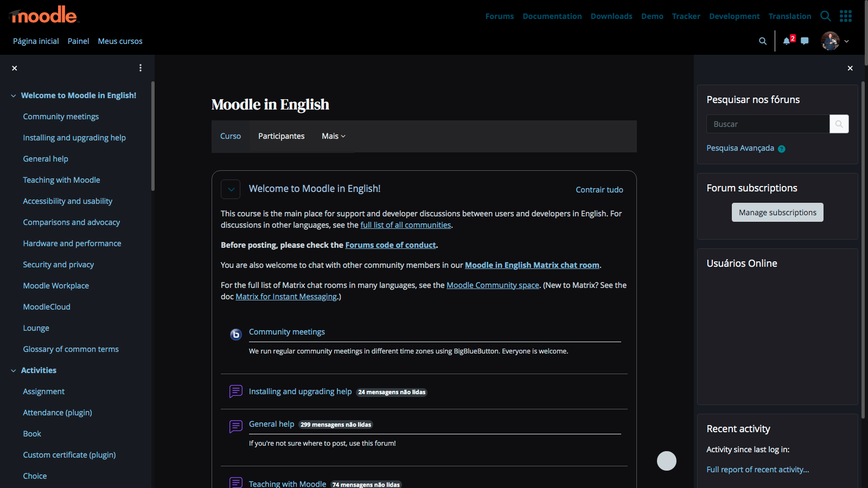Select Community meetings in course index
Image resolution: width=868 pixels, height=488 pixels.
[61, 117]
